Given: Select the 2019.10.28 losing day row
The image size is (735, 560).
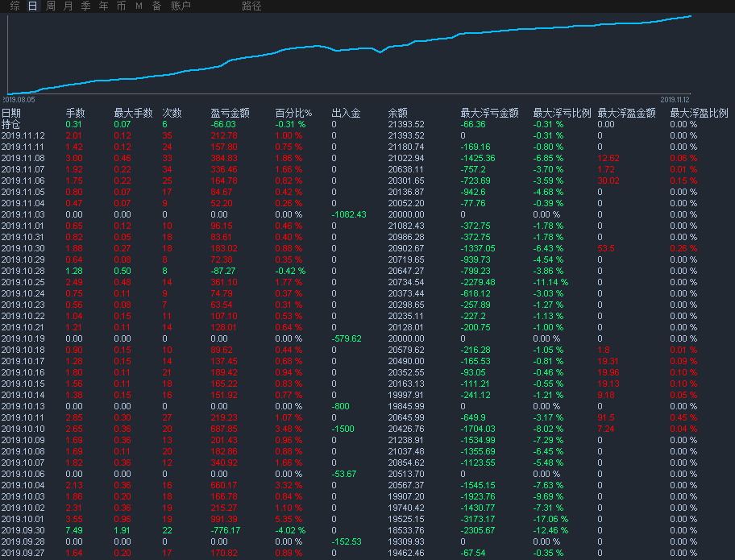Looking at the screenshot, I should 23,272.
